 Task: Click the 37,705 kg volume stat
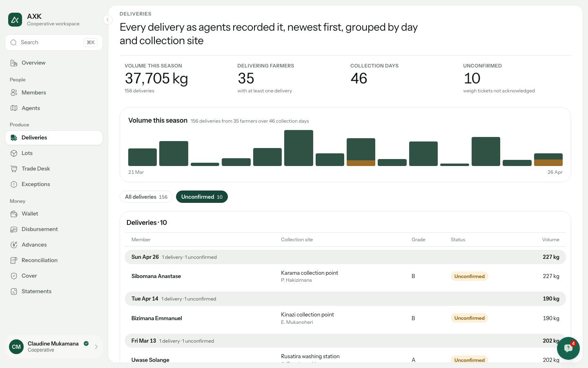[x=156, y=78]
